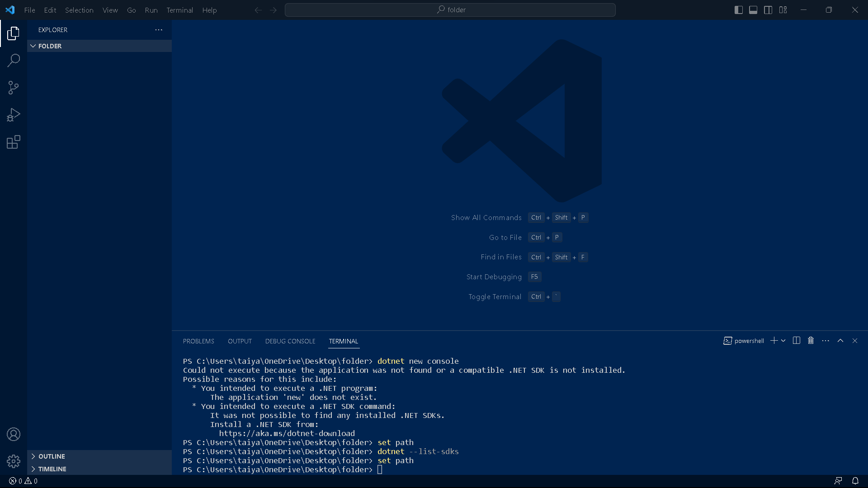Expand the TIMELINE section

click(x=52, y=469)
